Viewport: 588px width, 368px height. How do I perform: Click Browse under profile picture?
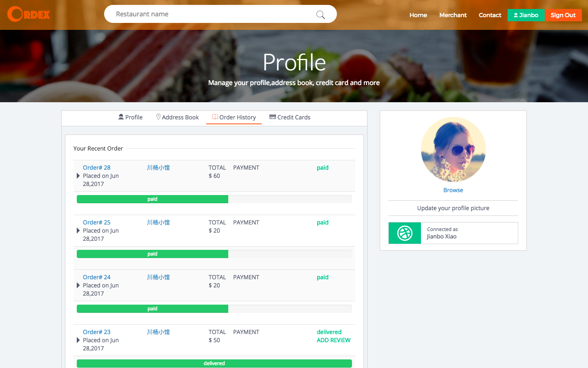[x=453, y=190]
